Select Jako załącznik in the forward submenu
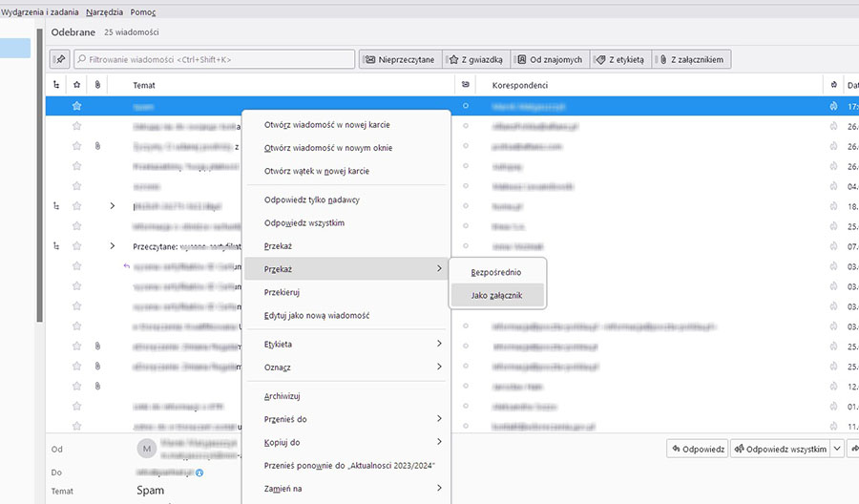Image resolution: width=859 pixels, height=504 pixels. 497,295
